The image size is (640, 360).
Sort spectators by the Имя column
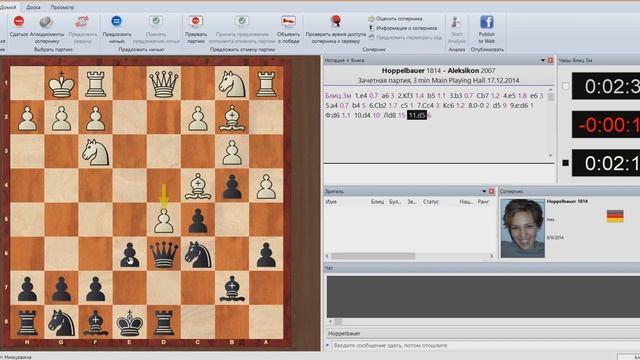(x=331, y=202)
